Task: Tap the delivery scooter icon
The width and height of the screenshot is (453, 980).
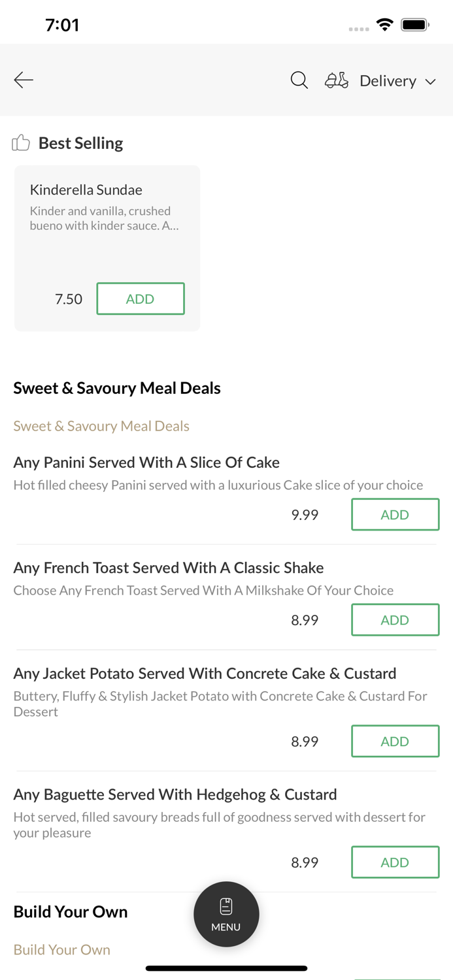Action: [x=337, y=80]
